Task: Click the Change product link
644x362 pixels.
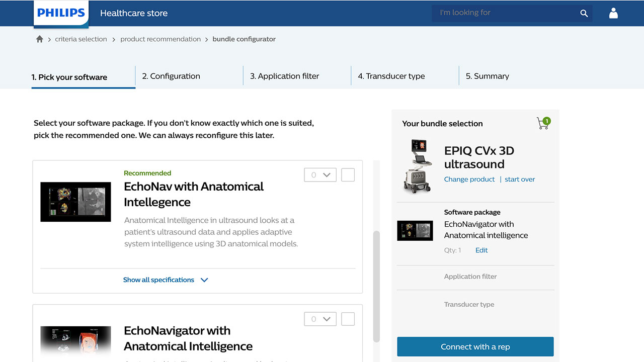Action: 469,179
